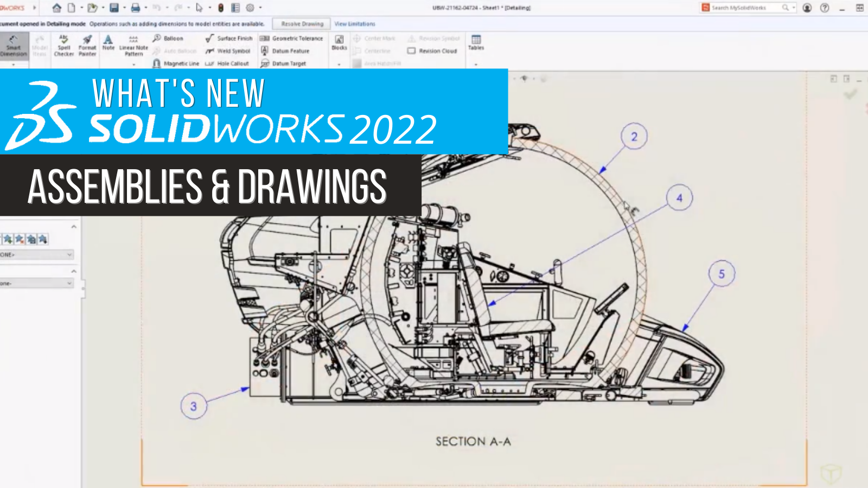868x488 pixels.
Task: Click the Home icon in quick access toolbar
Action: pos(56,8)
